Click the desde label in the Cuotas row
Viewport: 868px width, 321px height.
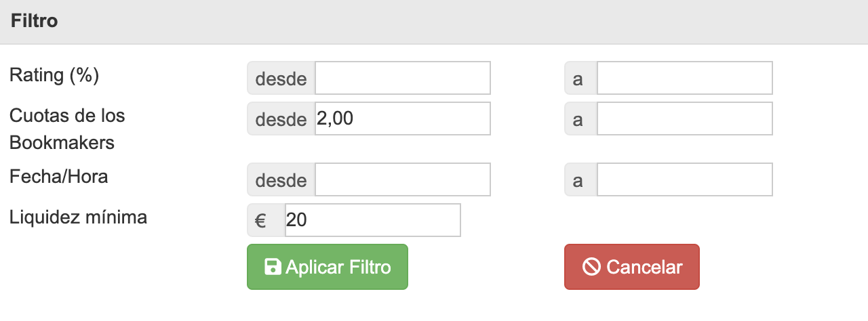coord(281,119)
